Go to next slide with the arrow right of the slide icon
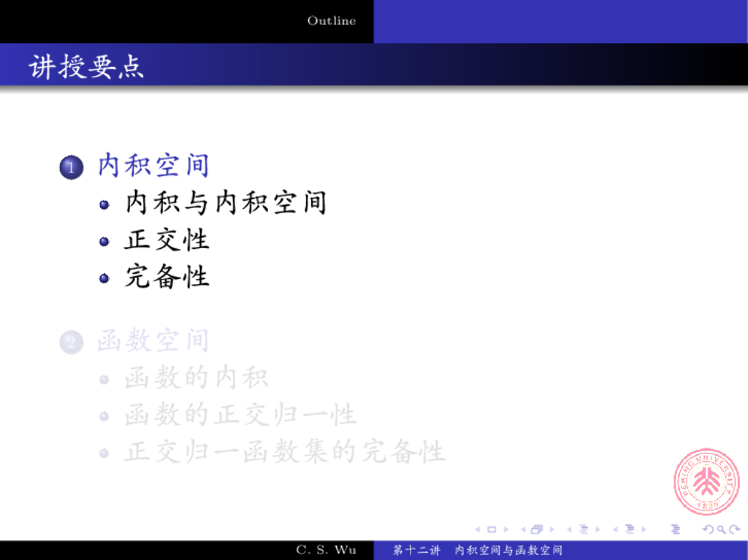The height and width of the screenshot is (560, 748). pyautogui.click(x=506, y=529)
